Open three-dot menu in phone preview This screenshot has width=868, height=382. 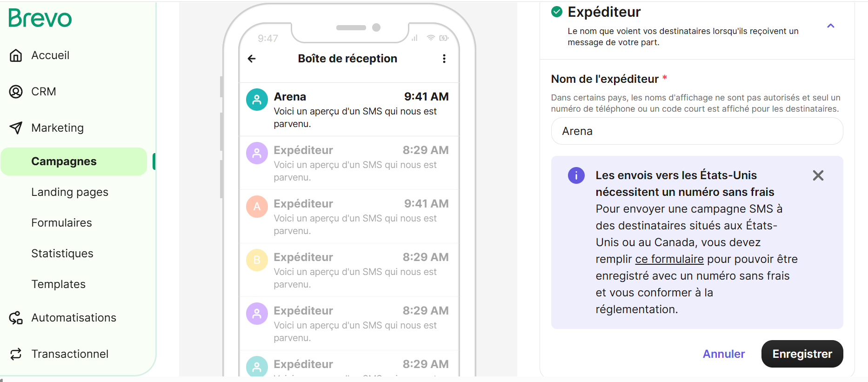444,59
